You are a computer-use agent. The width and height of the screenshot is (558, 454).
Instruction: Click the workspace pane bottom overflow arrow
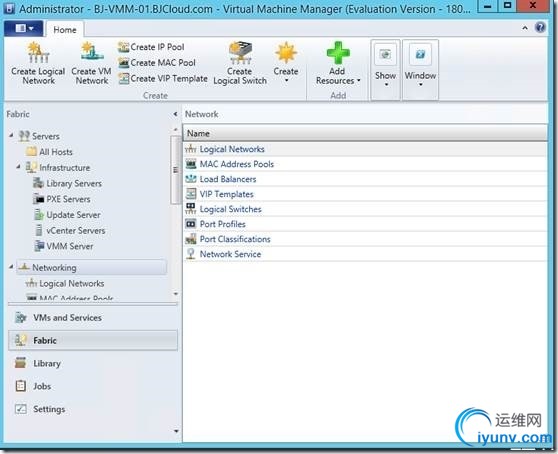176,431
